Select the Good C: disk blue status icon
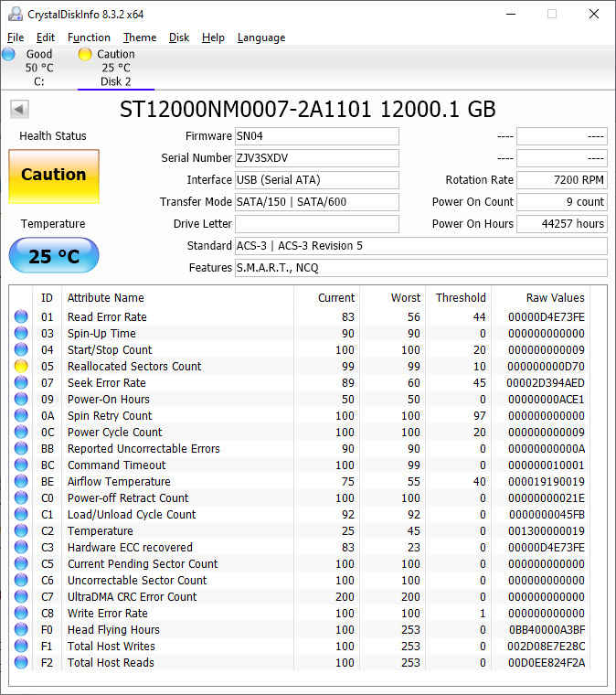Image resolution: width=616 pixels, height=695 pixels. point(8,54)
